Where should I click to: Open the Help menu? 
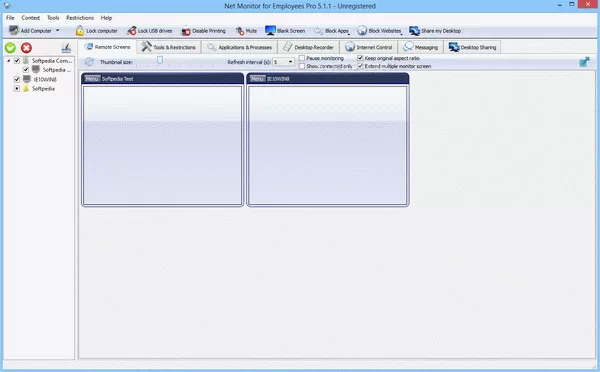[106, 18]
